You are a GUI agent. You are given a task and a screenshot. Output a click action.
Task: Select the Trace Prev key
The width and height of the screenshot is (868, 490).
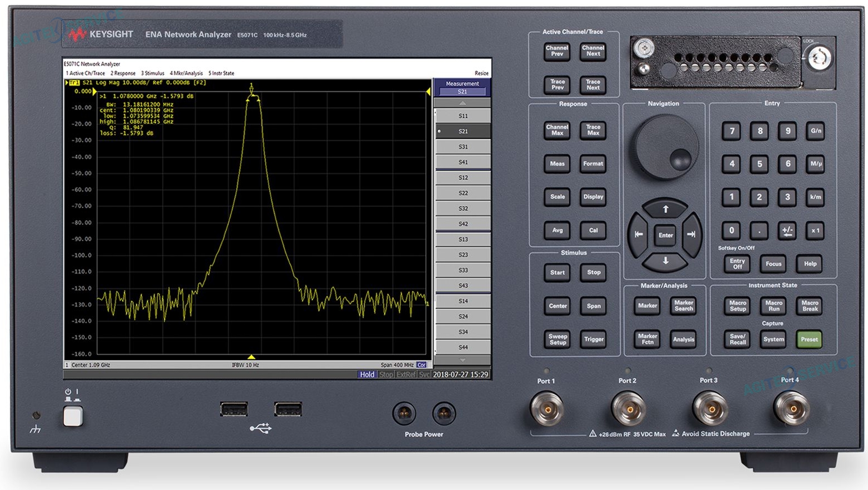pos(557,84)
